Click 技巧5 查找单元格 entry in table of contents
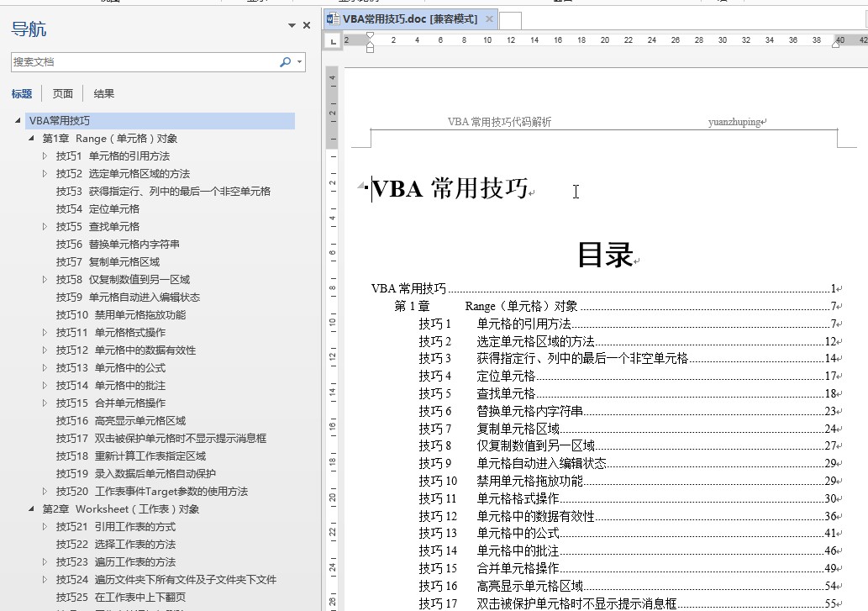Image resolution: width=868 pixels, height=611 pixels. click(506, 393)
